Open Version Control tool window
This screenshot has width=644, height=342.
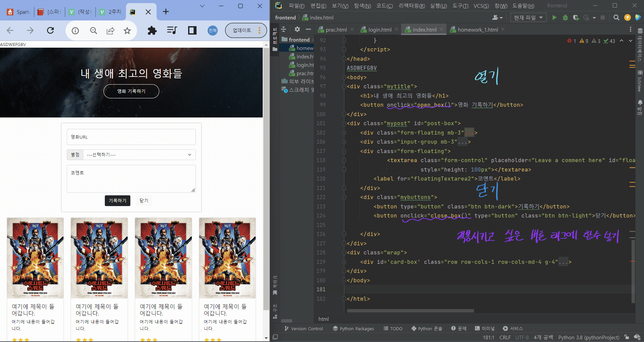[x=304, y=329]
